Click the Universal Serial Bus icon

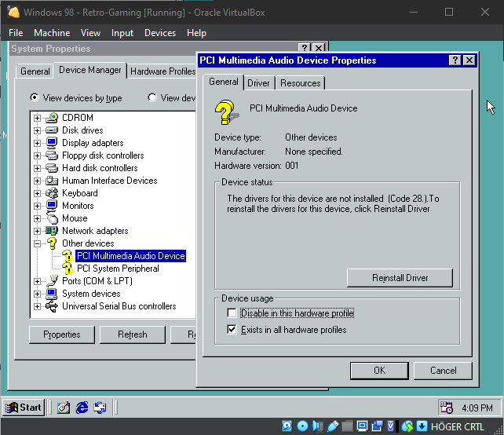tap(52, 306)
